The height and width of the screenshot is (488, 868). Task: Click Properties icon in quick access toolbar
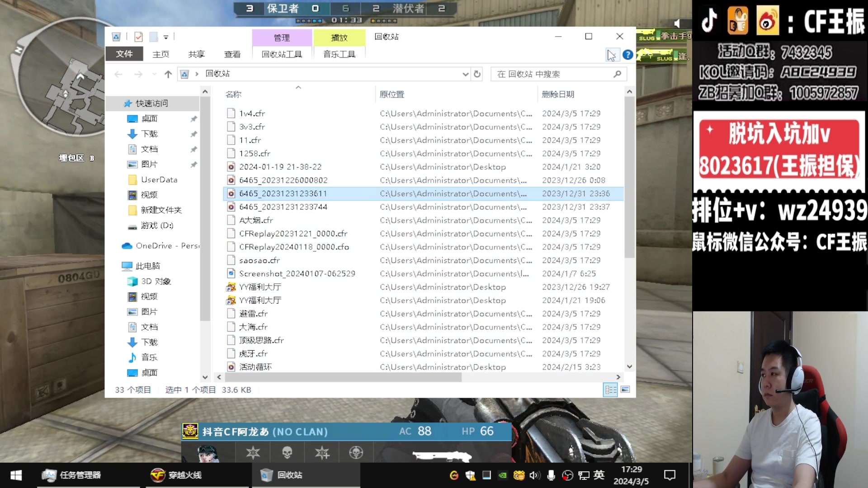point(138,37)
